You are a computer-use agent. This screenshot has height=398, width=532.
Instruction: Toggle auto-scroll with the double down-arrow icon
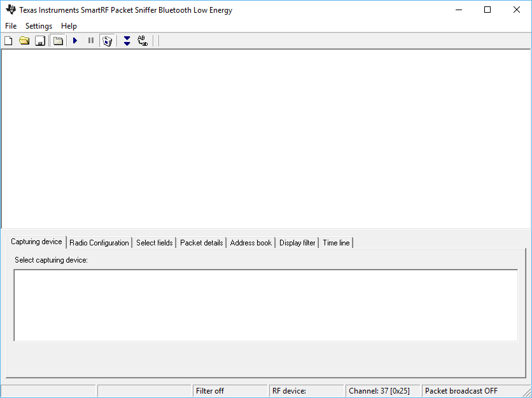point(127,41)
